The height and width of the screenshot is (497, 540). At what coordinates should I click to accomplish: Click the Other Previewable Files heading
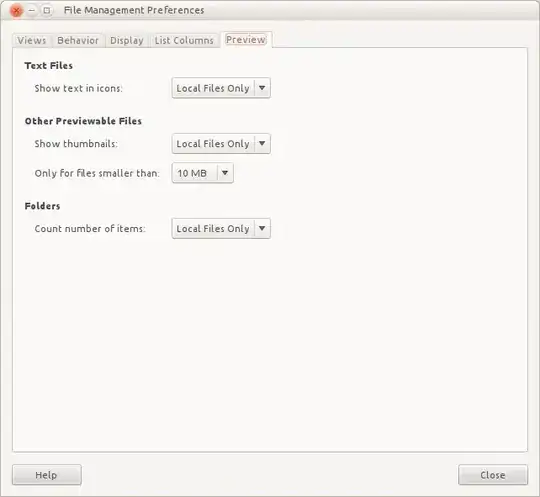click(83, 121)
